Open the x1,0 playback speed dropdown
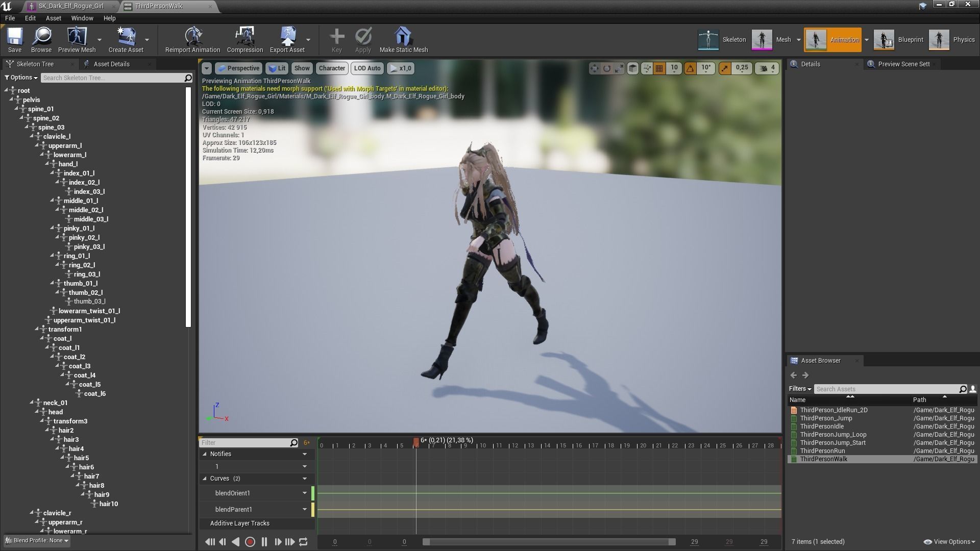Image resolution: width=980 pixels, height=551 pixels. pyautogui.click(x=401, y=68)
